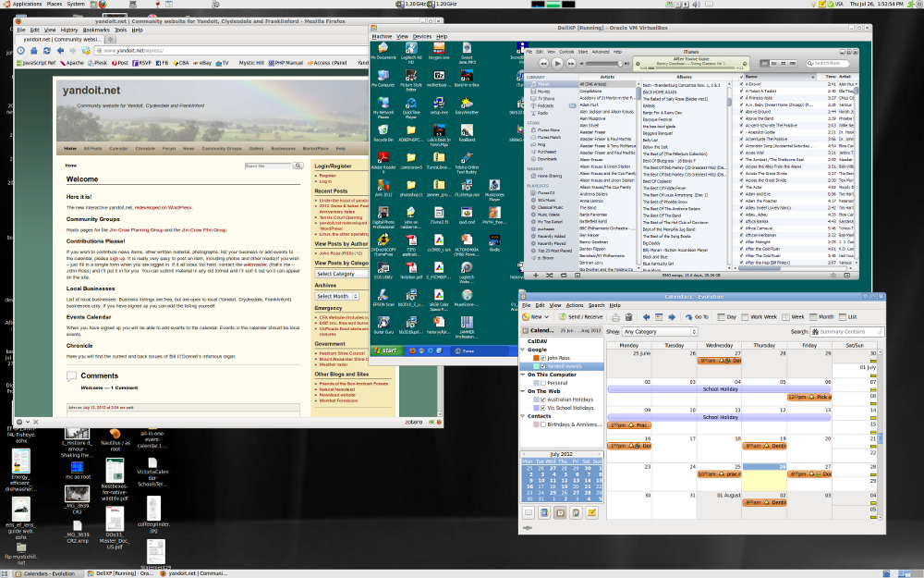This screenshot has width=924, height=578.
Task: Reload the page in Firefox
Action: (x=46, y=51)
